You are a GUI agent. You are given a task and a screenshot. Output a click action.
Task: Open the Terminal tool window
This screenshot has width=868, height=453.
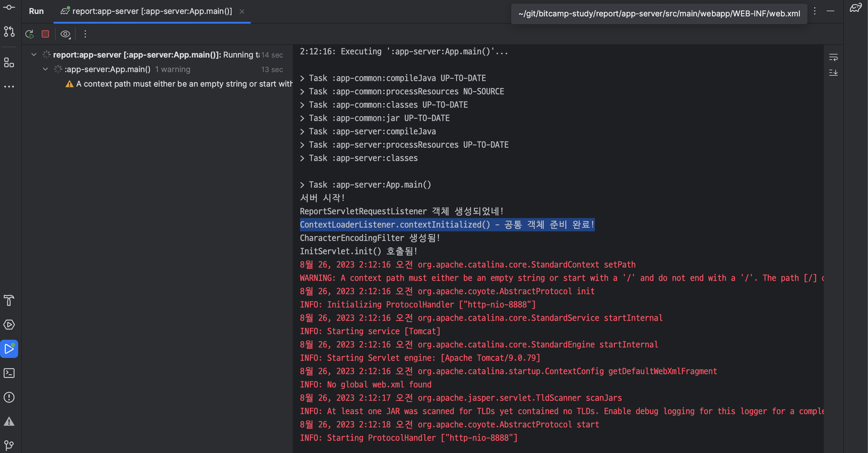9,373
